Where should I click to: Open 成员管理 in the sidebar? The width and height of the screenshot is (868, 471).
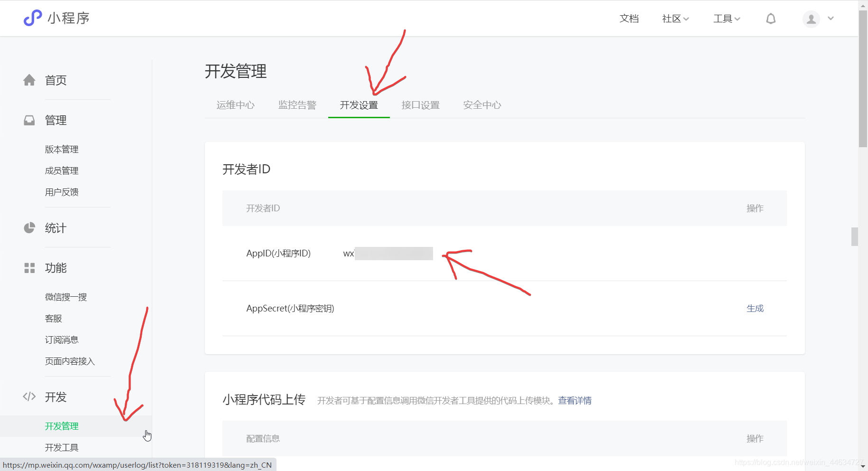tap(62, 170)
